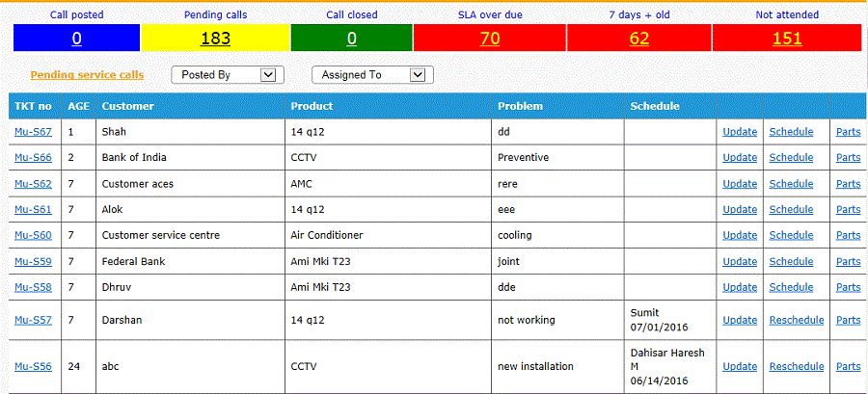Open Parts for the abc row
This screenshot has width=868, height=394.
[x=848, y=366]
